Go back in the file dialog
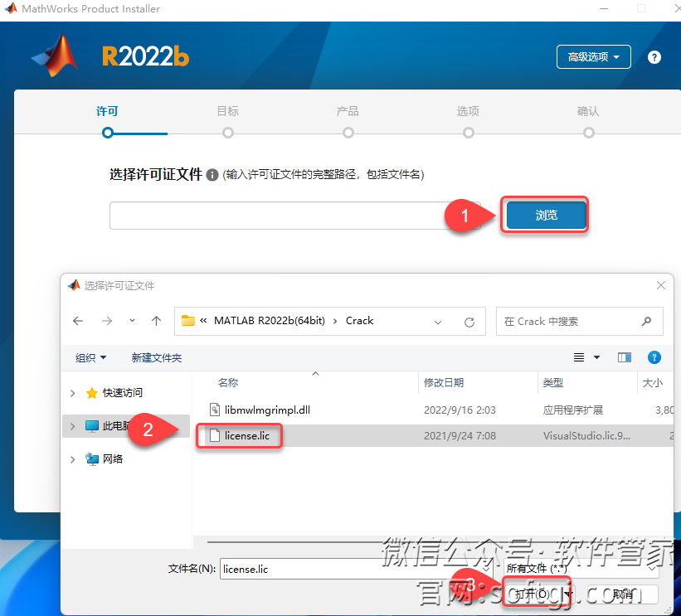The height and width of the screenshot is (616, 681). click(x=78, y=321)
